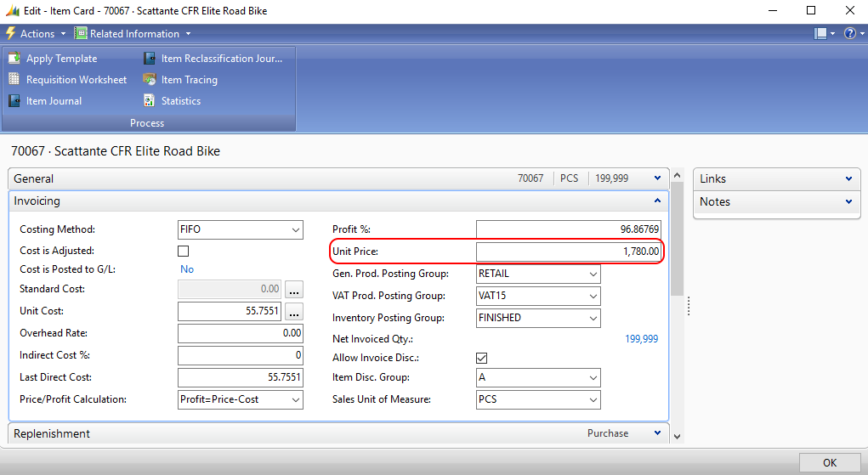Click the Apply Template icon

tap(14, 58)
